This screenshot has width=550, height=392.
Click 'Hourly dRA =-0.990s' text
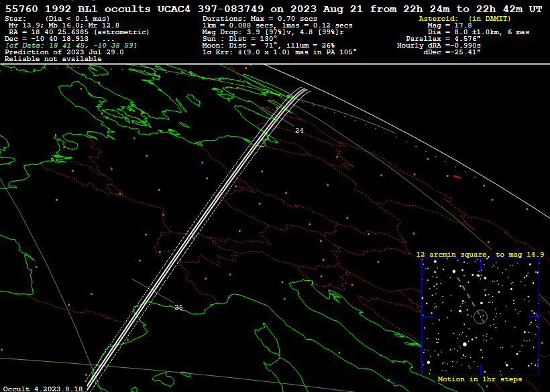[x=439, y=45]
